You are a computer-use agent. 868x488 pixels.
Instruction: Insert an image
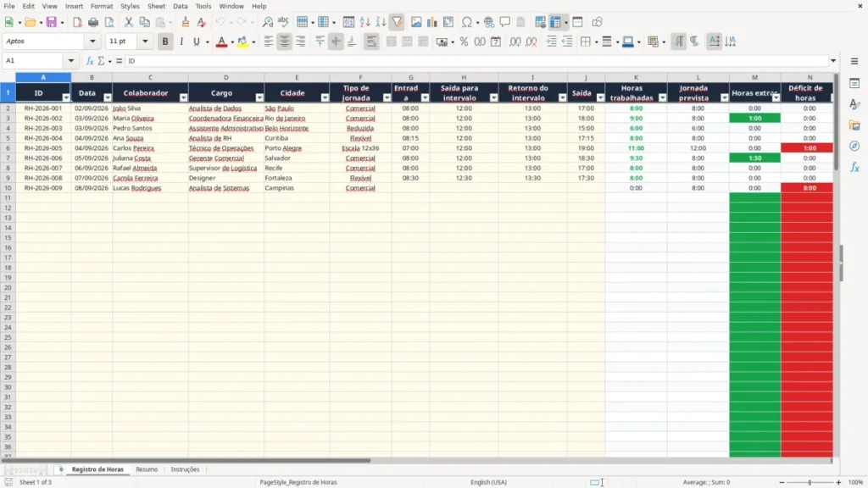pyautogui.click(x=416, y=22)
